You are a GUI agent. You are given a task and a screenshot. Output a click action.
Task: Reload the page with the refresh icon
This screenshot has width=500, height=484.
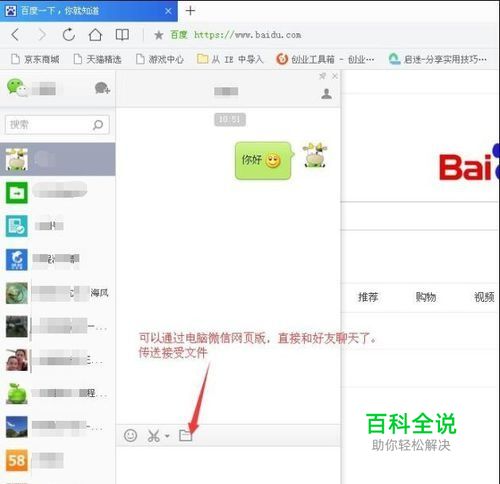[69, 35]
